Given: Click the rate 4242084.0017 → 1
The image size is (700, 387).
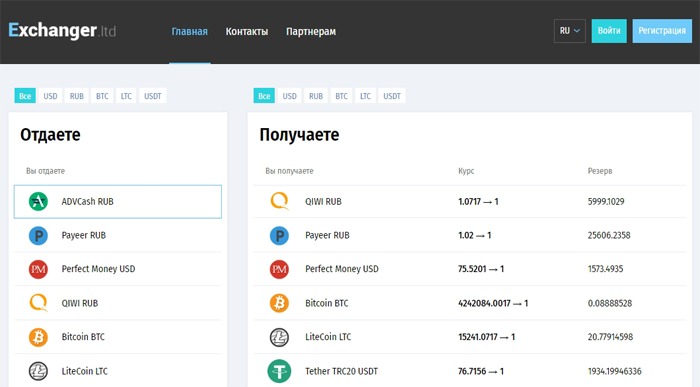Looking at the screenshot, I should pyautogui.click(x=493, y=304).
